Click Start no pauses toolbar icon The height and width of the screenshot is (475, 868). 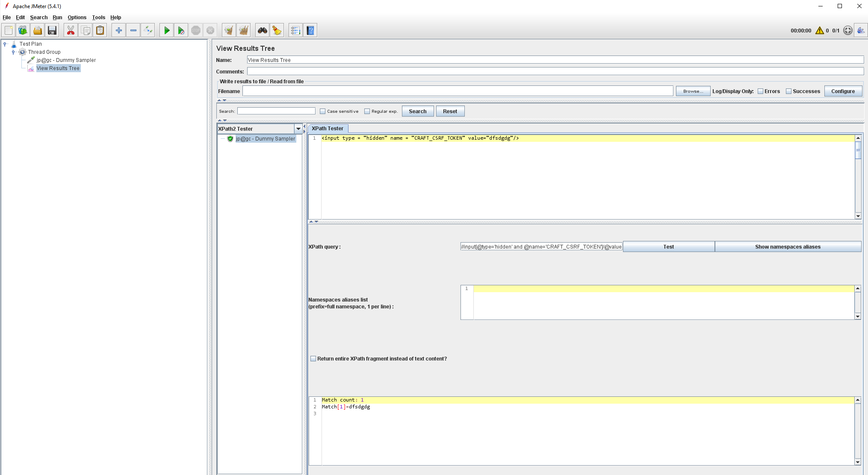click(181, 30)
